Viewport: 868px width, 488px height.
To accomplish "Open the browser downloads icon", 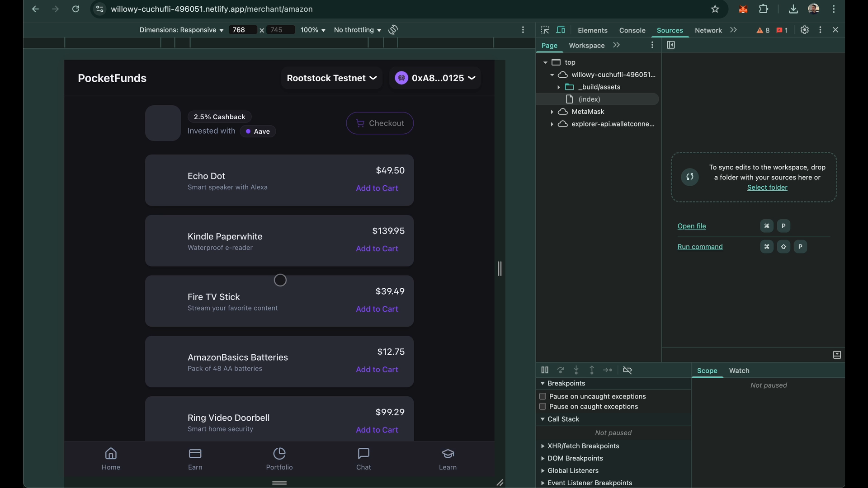I will pos(793,9).
